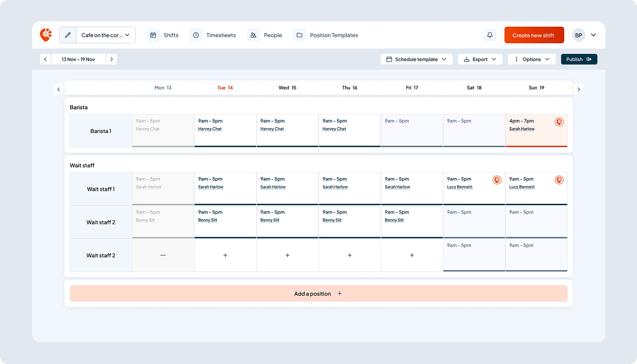Click Sarah Harlow link on Wait staff 1 Tuesday
Image resolution: width=637 pixels, height=364 pixels.
(211, 187)
